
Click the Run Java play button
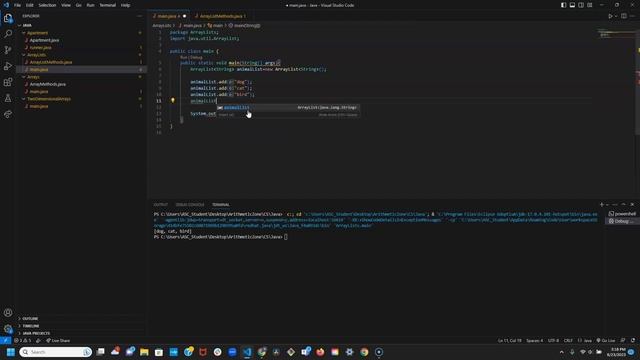tap(610, 16)
